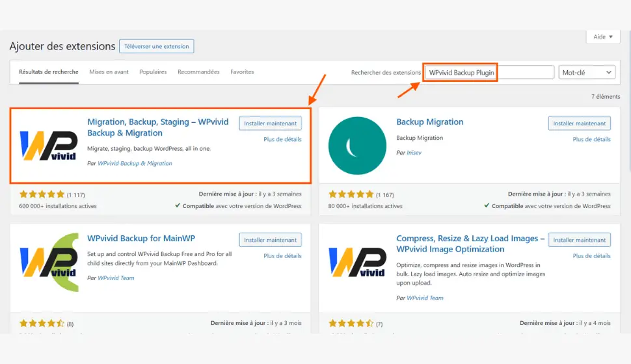Click the star rating of WPvivid Image Optimization

351,323
